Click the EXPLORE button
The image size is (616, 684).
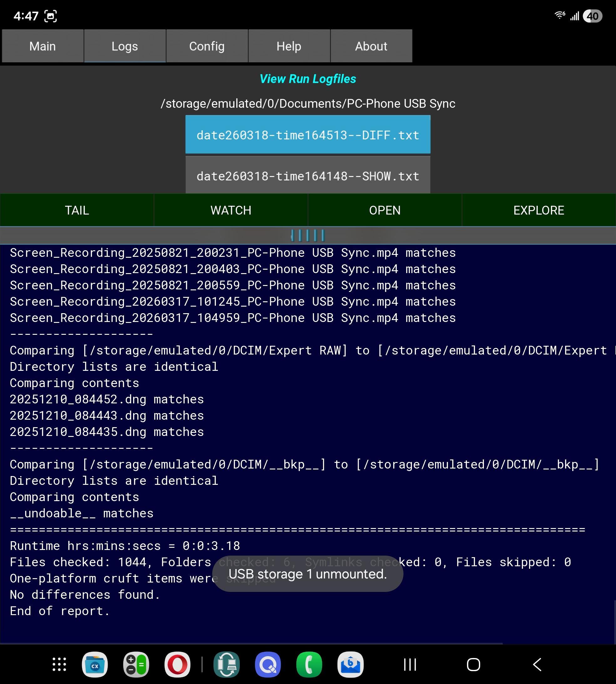tap(538, 210)
